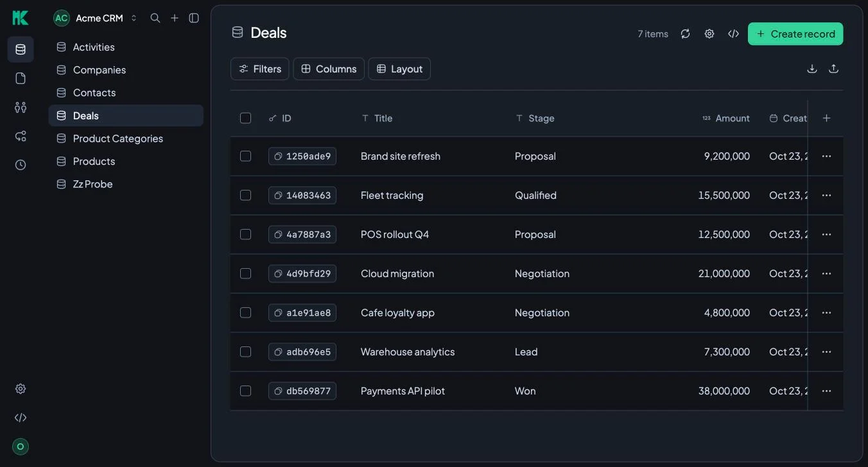Toggle the sidebar panel icon
This screenshot has height=467, width=868.
pyautogui.click(x=194, y=18)
